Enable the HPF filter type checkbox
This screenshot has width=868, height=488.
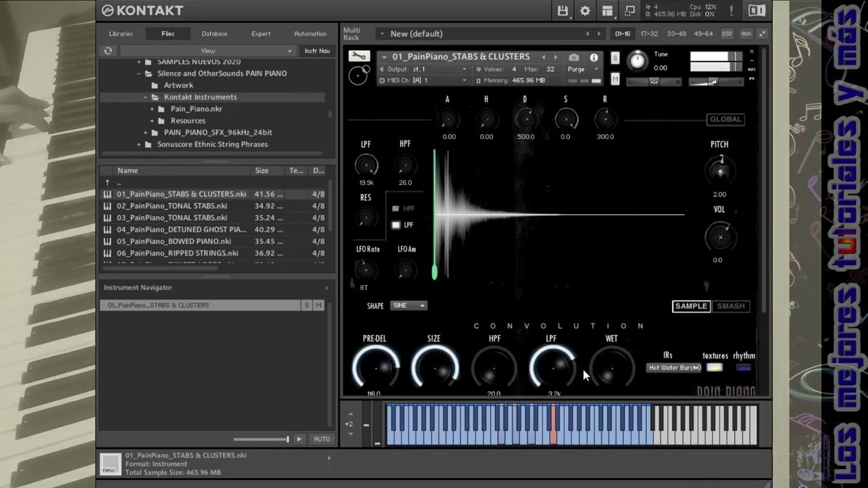click(396, 209)
